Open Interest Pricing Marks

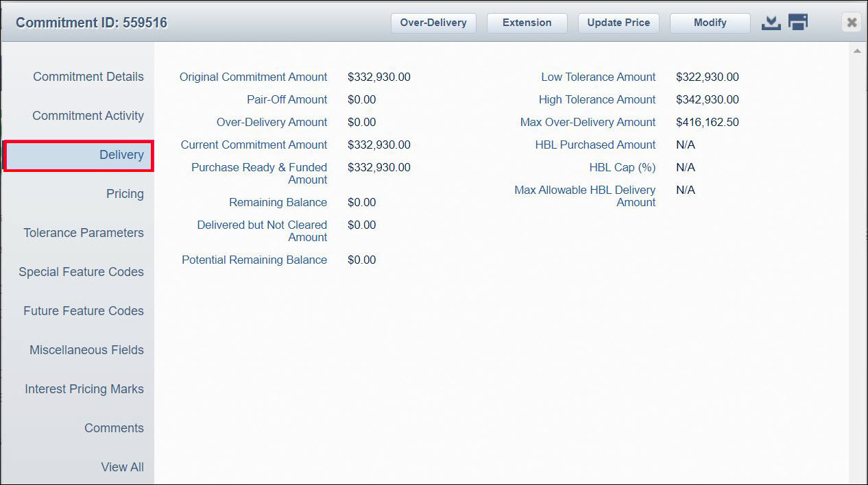click(x=84, y=389)
